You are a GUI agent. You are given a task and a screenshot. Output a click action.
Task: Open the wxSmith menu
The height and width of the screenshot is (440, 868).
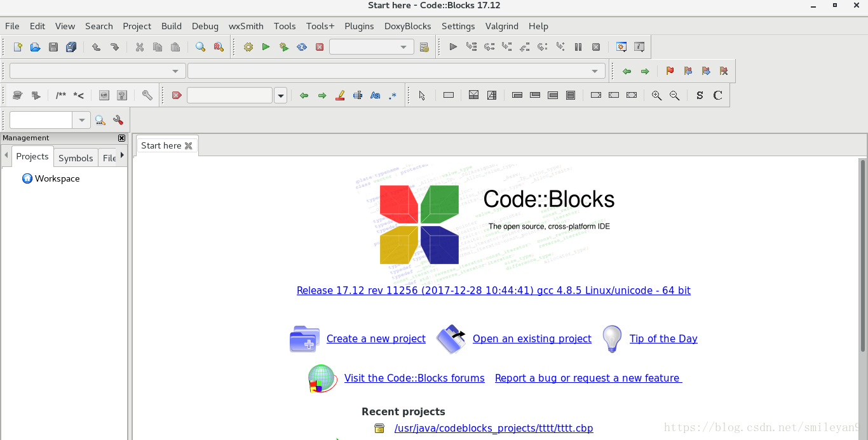coord(246,26)
